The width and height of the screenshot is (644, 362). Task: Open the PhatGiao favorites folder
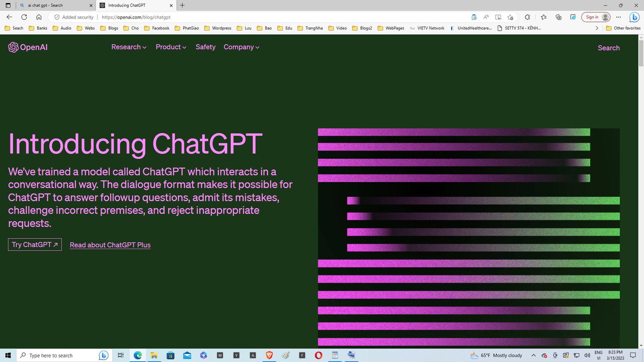pyautogui.click(x=186, y=28)
